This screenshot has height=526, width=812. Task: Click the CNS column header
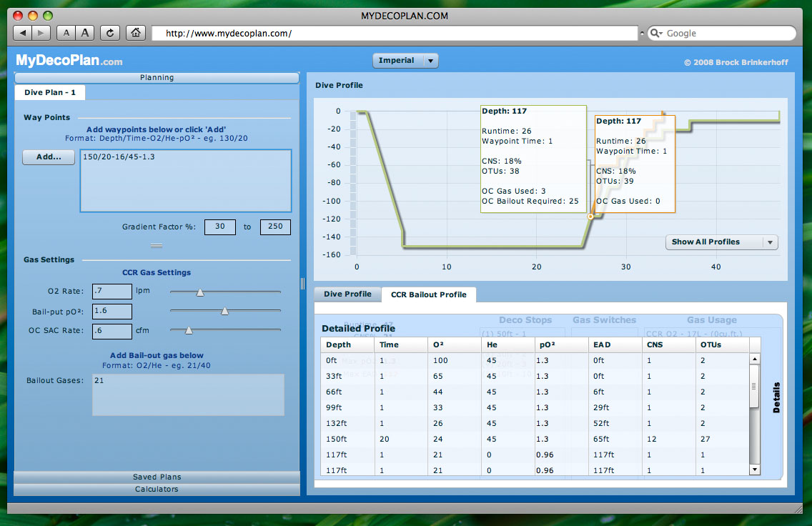click(669, 344)
